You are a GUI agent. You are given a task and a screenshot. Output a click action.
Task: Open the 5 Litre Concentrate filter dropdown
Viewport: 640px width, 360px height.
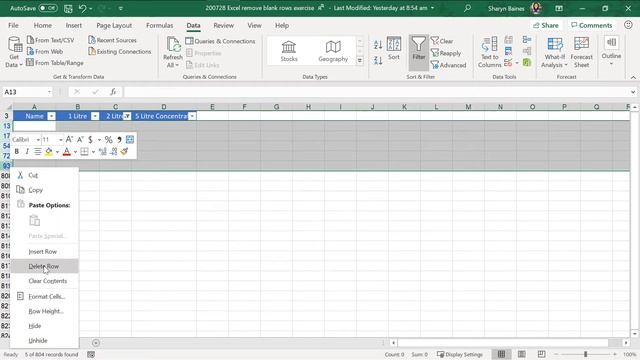pyautogui.click(x=192, y=116)
